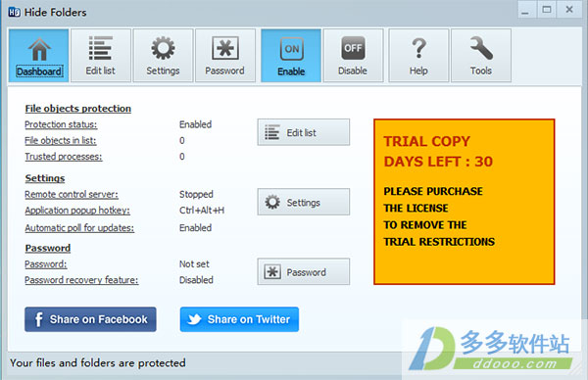588x380 pixels.
Task: Open the Password recovery feature link
Action: 81,280
